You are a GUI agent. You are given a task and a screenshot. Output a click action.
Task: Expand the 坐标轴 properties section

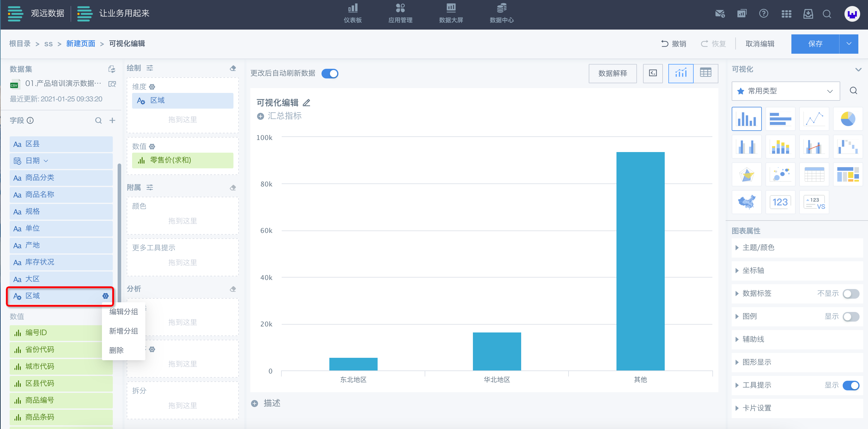[x=753, y=270]
